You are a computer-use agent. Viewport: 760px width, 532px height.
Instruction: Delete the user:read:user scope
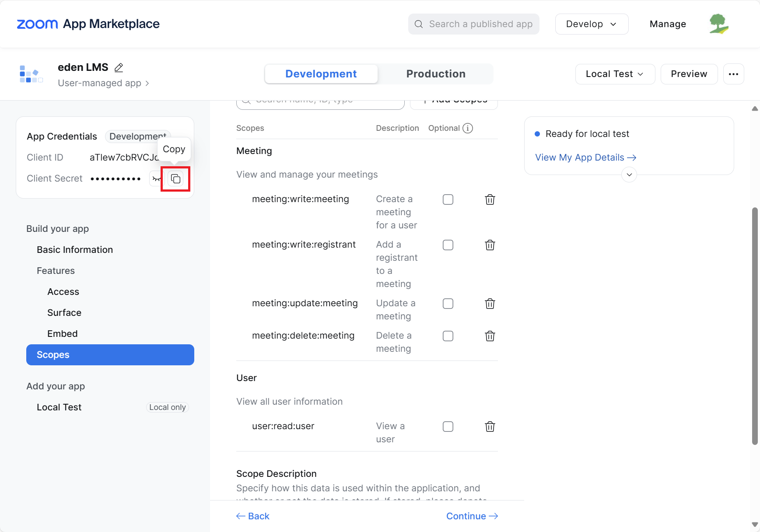coord(490,427)
